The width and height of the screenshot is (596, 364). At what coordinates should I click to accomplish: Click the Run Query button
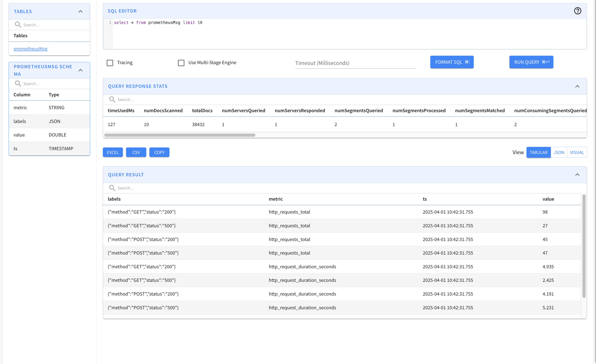[x=531, y=62]
